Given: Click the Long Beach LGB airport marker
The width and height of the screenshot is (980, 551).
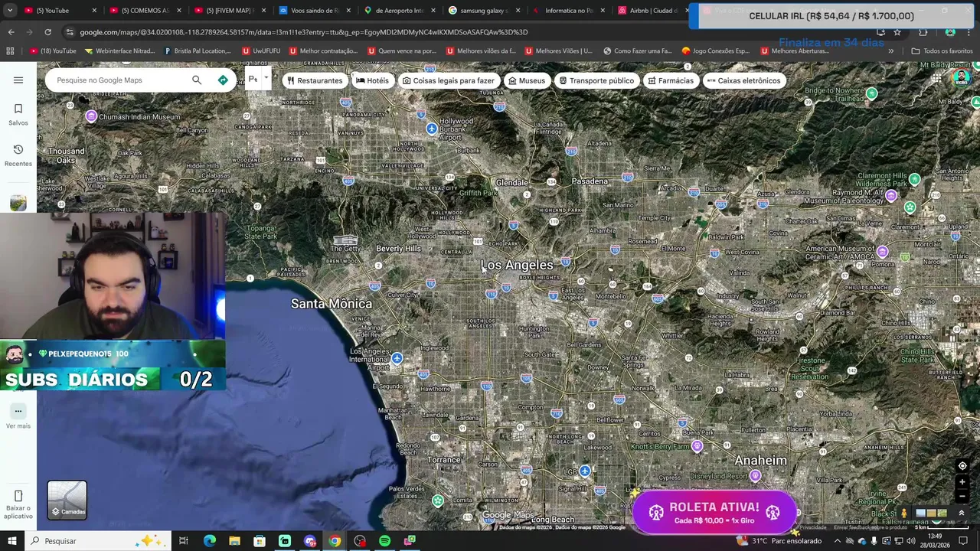Looking at the screenshot, I should point(585,471).
